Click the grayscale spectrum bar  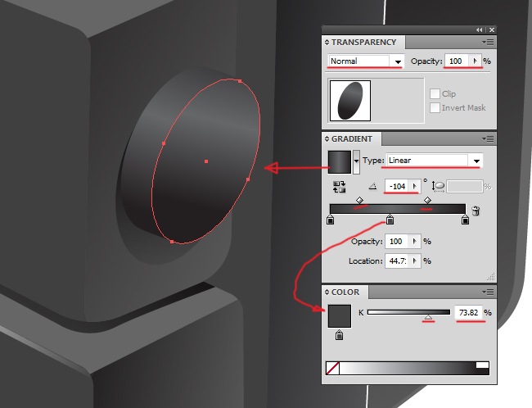407,368
